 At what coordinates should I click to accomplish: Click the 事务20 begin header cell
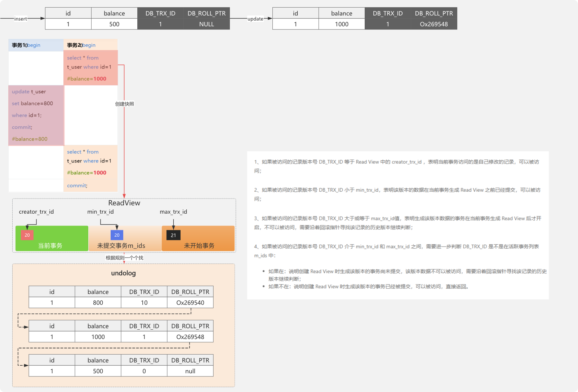[90, 45]
